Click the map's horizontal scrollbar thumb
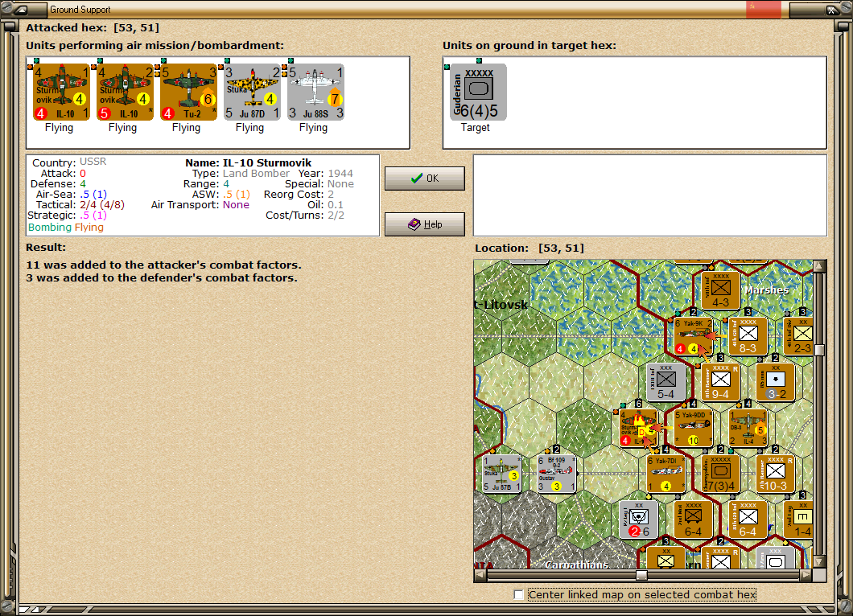Viewport: 853px width, 616px height. click(642, 575)
